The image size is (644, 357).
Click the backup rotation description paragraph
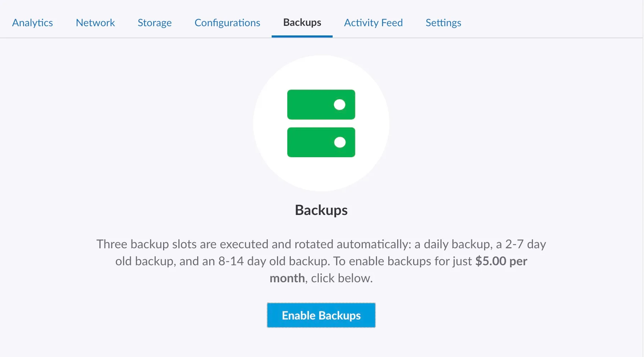pyautogui.click(x=321, y=261)
